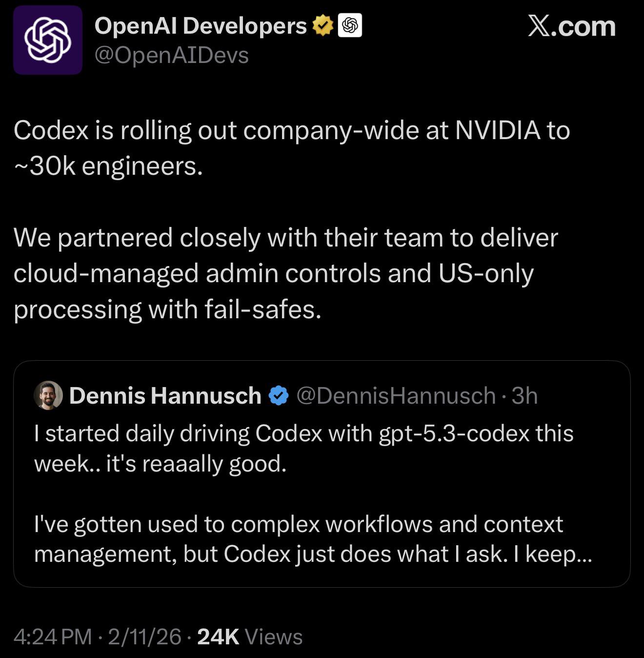Click the quoted tweet's 3h timestamp

(524, 395)
